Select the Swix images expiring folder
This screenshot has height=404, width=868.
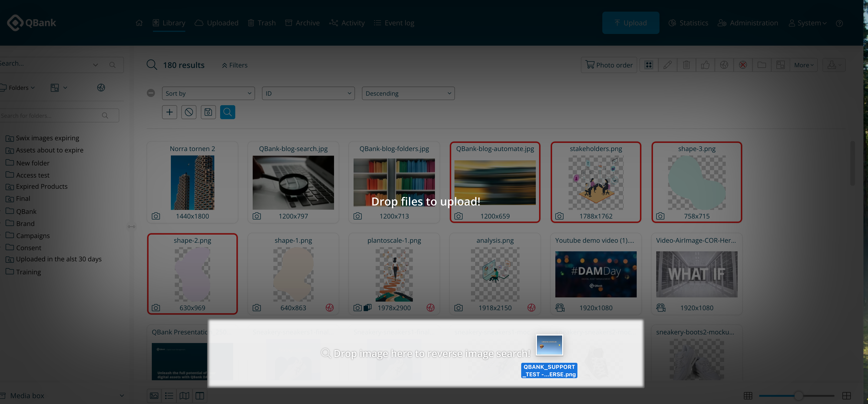[x=43, y=138]
